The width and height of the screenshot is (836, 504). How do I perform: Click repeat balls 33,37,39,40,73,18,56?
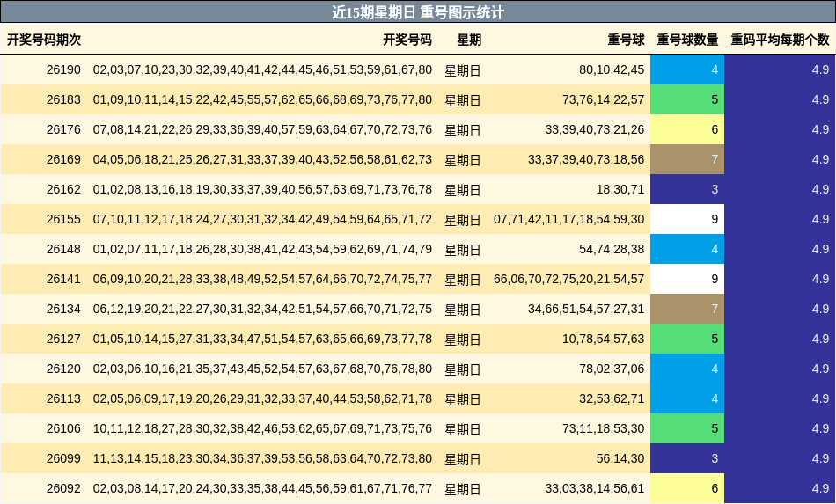click(586, 159)
